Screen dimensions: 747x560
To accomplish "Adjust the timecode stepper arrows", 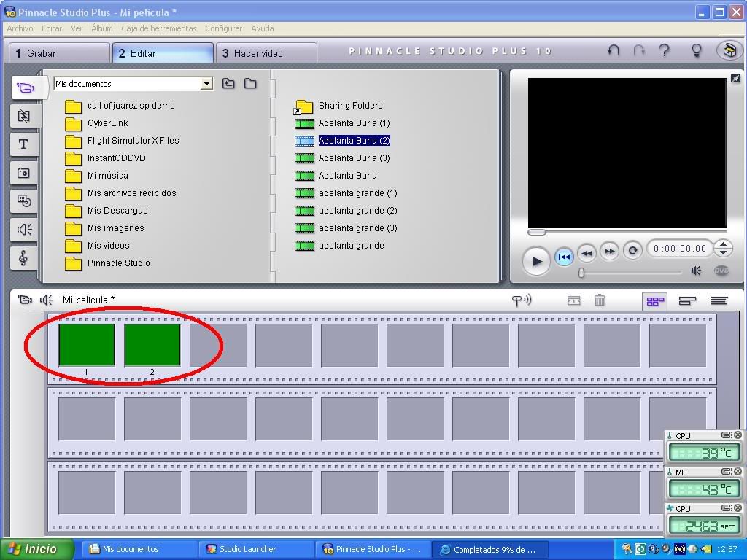I will (723, 248).
